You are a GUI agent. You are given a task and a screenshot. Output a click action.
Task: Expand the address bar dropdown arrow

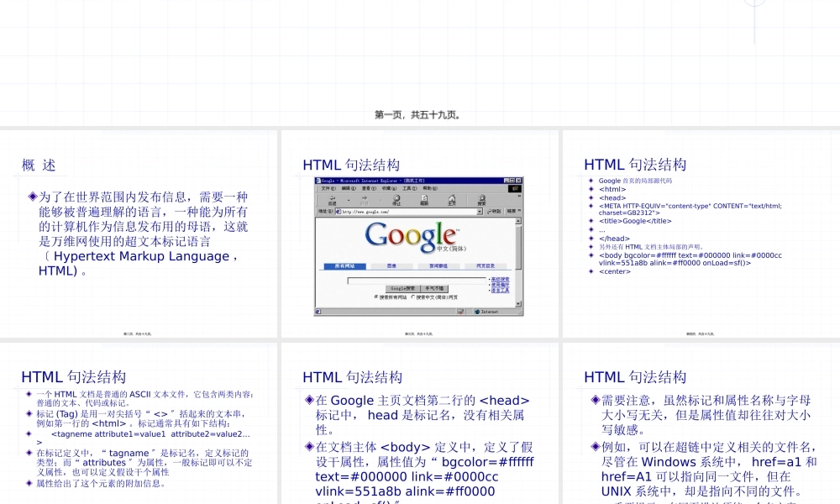[x=480, y=212]
